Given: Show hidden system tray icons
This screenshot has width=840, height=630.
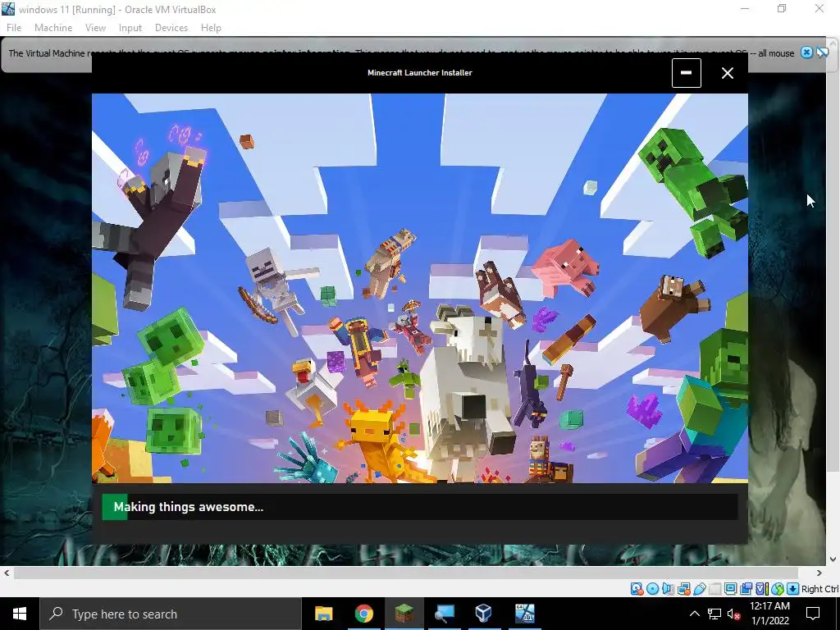Looking at the screenshot, I should pos(694,614).
